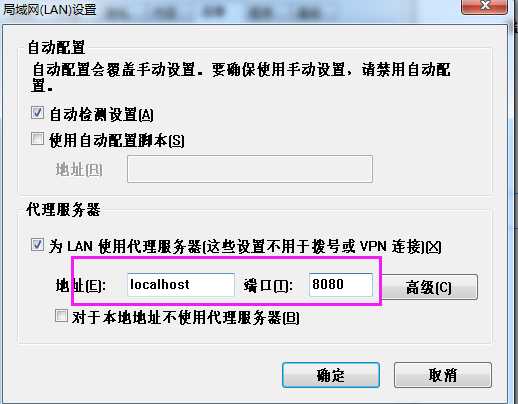The image size is (518, 404).
Task: Click the 为 LAN 使用代理服务器 label text
Action: click(245, 247)
